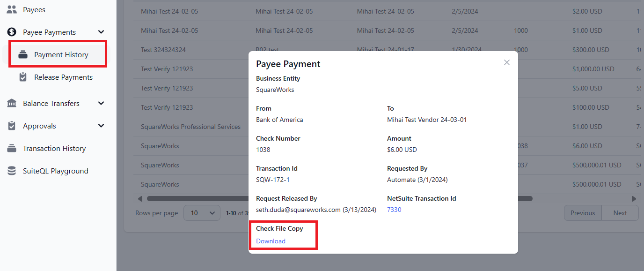Click the Transaction History icon
The width and height of the screenshot is (644, 271).
(12, 149)
